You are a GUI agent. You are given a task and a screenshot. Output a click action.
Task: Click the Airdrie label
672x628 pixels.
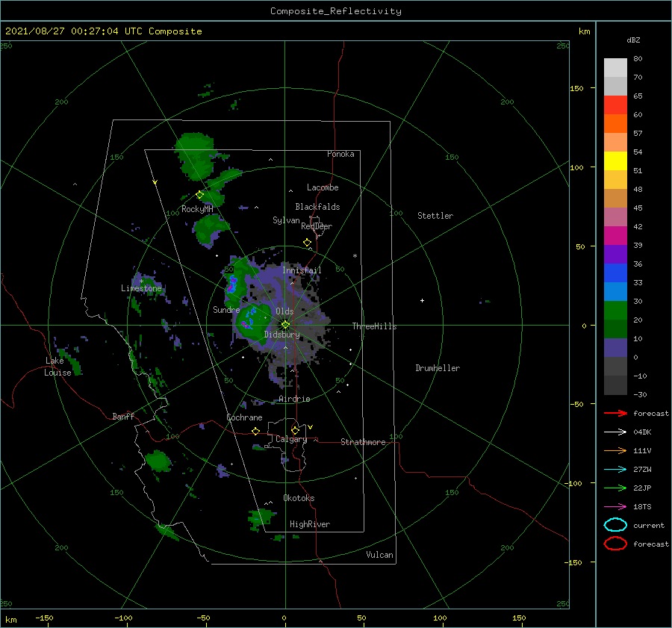294,399
